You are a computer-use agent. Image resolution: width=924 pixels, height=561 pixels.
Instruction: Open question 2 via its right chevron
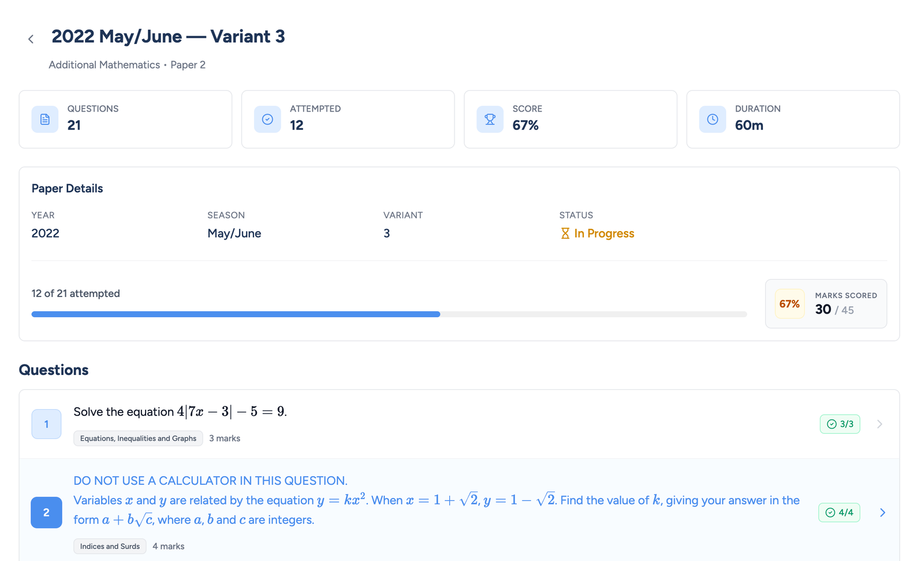pyautogui.click(x=882, y=512)
